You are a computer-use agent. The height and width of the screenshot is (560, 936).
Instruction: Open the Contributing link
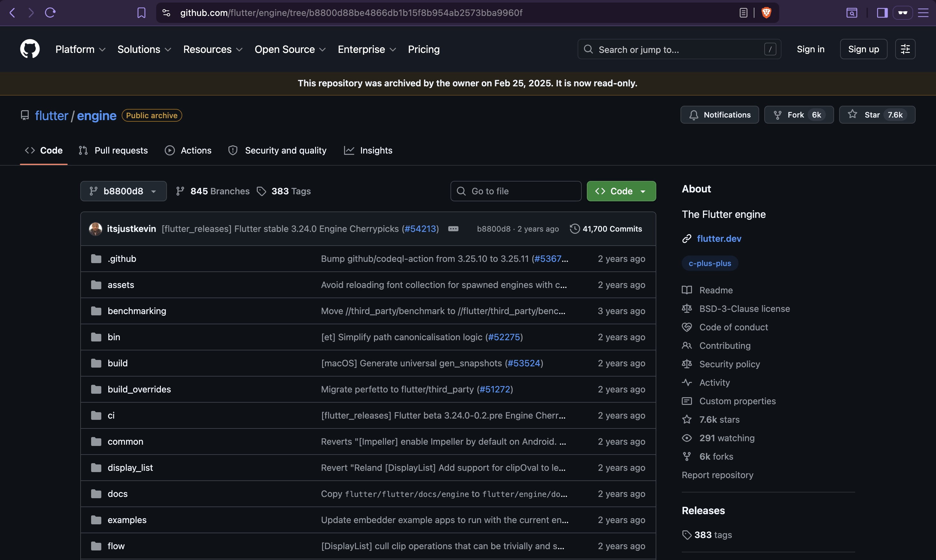coord(725,346)
